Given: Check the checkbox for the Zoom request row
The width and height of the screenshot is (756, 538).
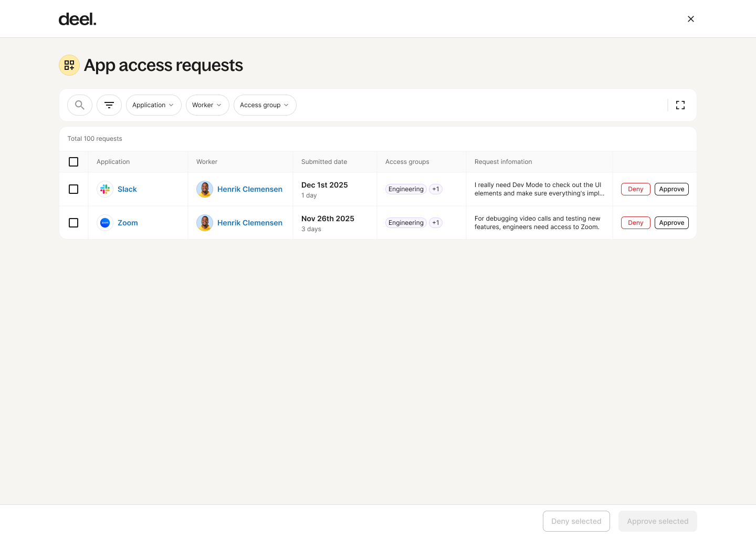Looking at the screenshot, I should [x=73, y=223].
